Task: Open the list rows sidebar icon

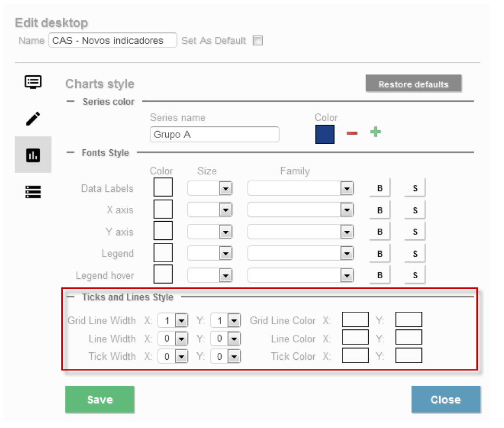Action: coord(33,192)
